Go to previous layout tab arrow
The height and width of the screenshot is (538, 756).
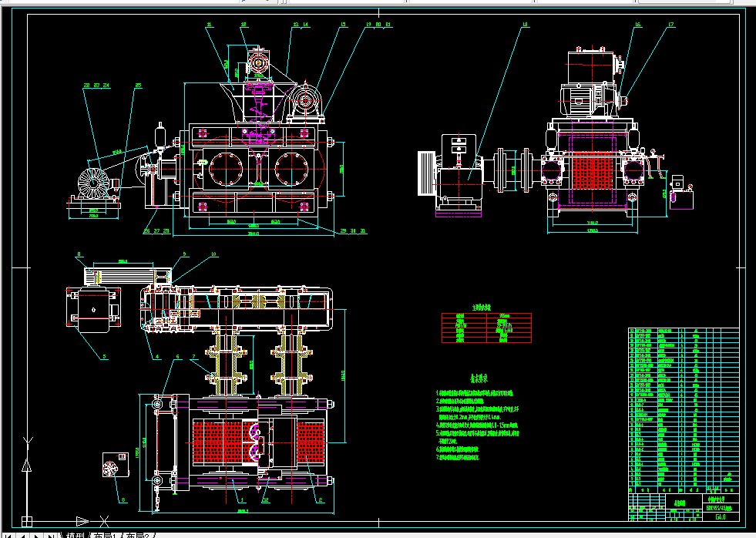pyautogui.click(x=22, y=536)
